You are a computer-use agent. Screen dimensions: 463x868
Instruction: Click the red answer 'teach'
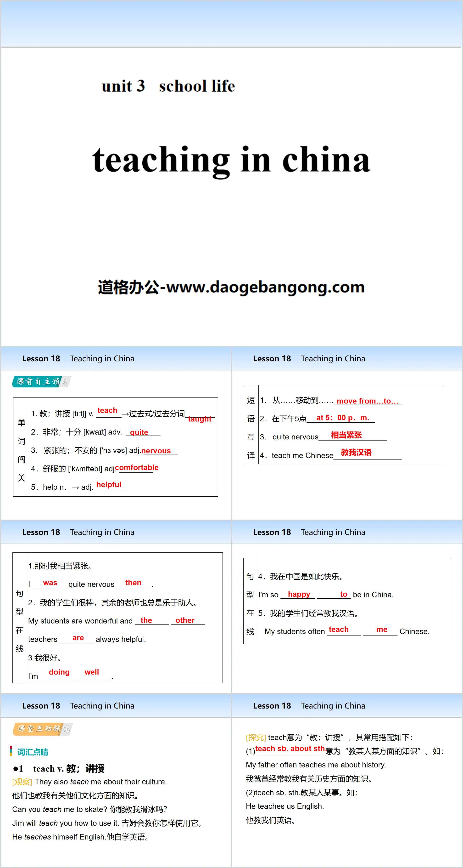coord(107,410)
